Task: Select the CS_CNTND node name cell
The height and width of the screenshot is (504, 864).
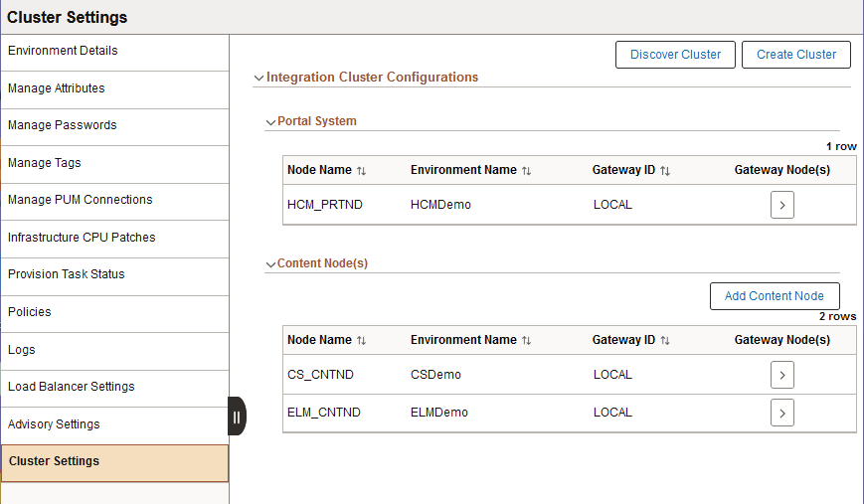Action: click(320, 375)
